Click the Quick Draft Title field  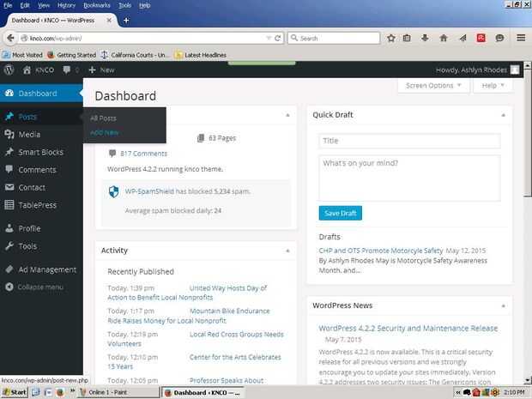point(409,141)
